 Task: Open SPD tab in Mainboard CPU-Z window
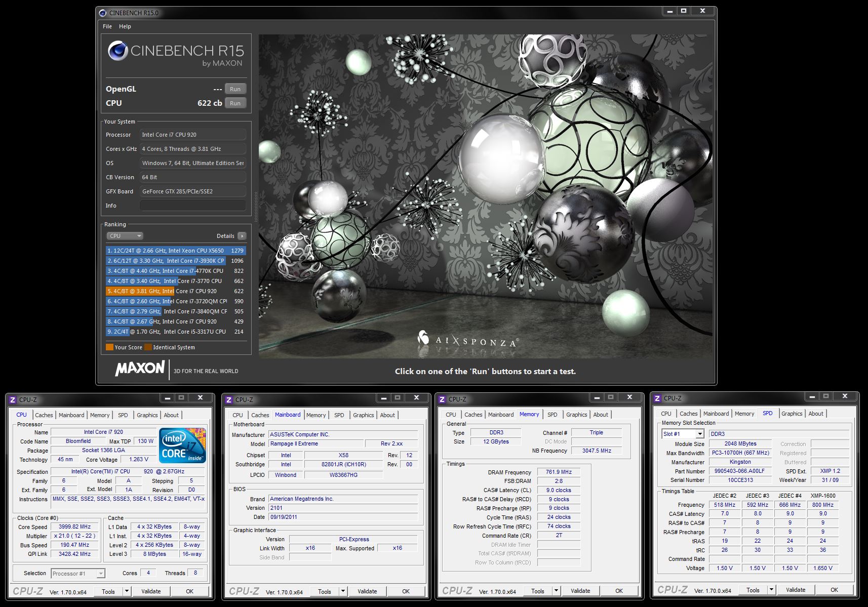coord(339,415)
